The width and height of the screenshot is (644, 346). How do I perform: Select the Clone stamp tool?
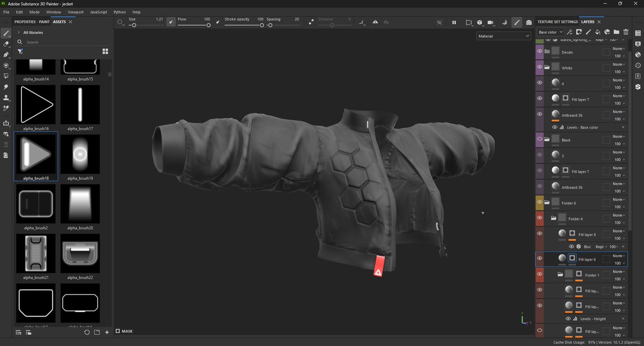[6, 98]
